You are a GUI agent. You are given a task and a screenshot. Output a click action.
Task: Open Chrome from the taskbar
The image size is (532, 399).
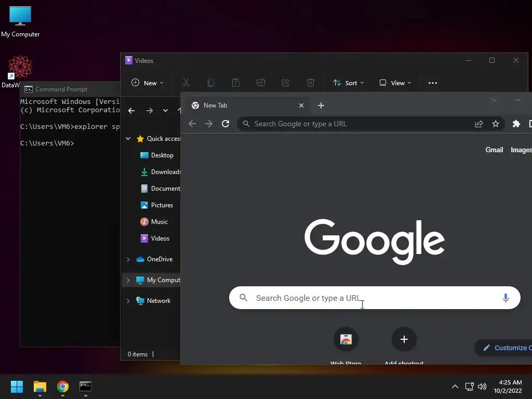(x=62, y=387)
